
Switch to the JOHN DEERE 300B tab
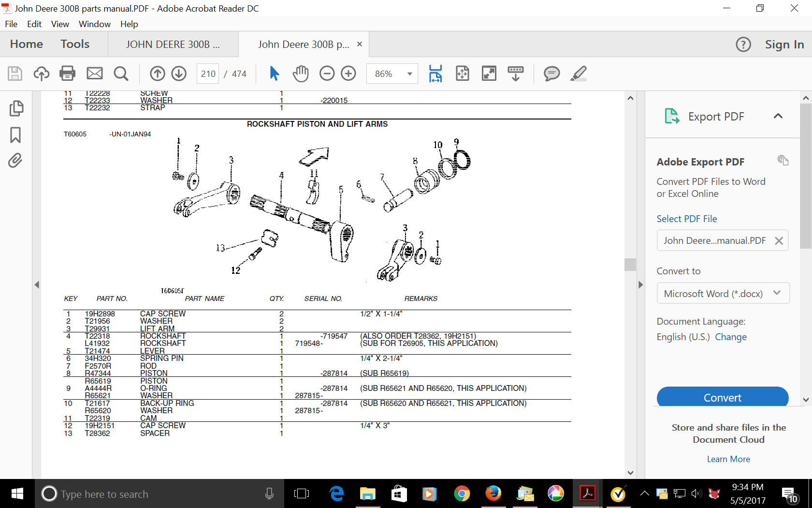(173, 45)
